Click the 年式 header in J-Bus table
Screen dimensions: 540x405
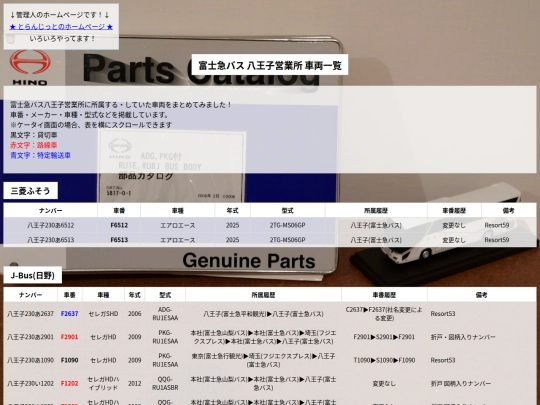click(x=135, y=295)
